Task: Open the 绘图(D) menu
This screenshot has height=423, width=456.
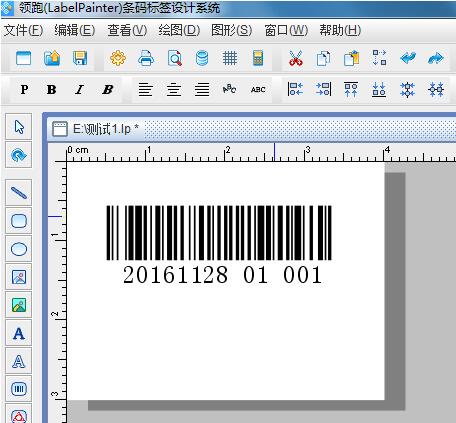Action: coord(179,31)
